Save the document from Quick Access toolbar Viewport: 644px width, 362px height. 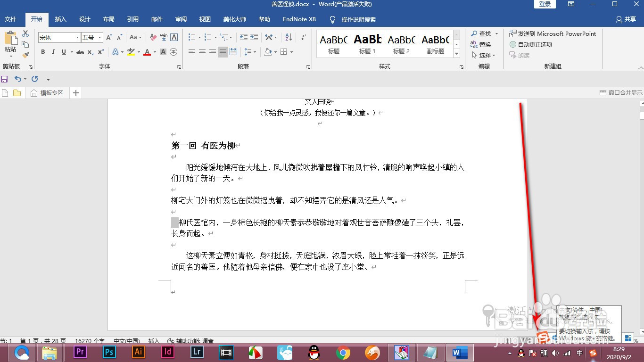[x=5, y=79]
